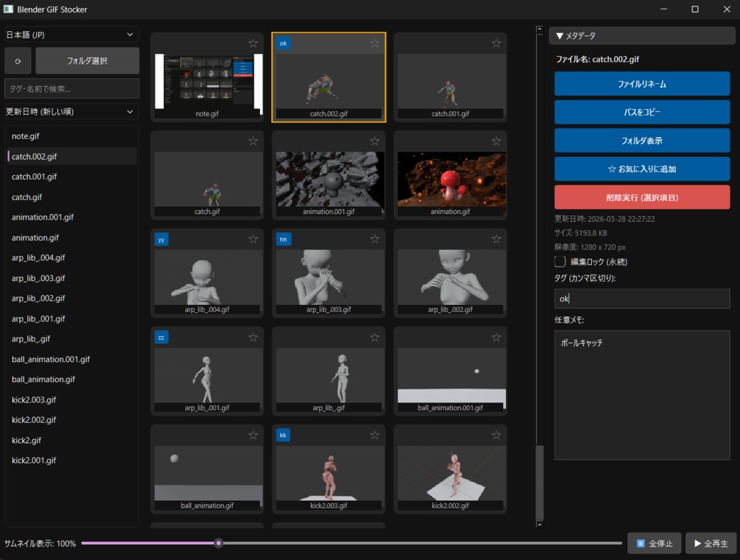Screen dimensions: 740x560
Task: Click the ファイルリネーム button
Action: pyautogui.click(x=642, y=83)
